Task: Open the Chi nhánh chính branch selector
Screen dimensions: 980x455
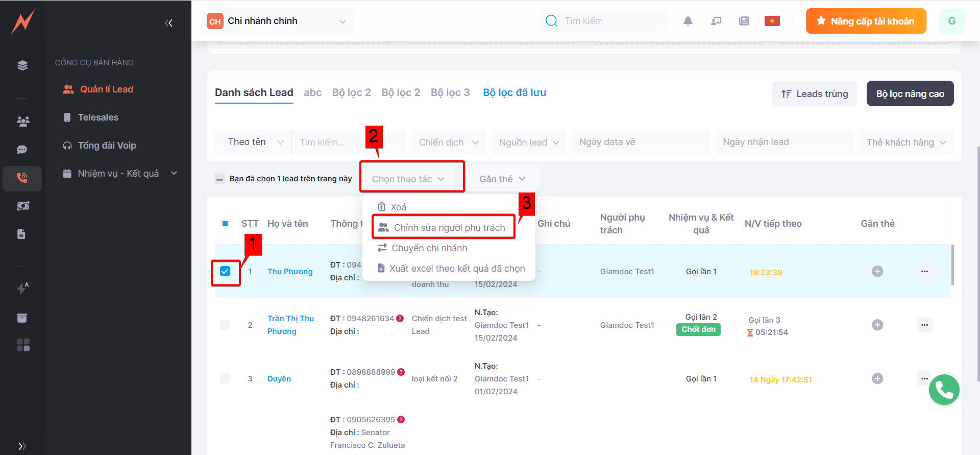Action: tap(277, 21)
